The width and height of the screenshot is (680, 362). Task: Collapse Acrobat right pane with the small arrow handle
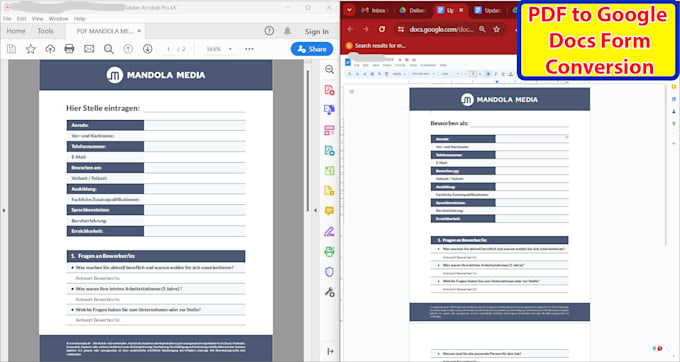tap(315, 210)
